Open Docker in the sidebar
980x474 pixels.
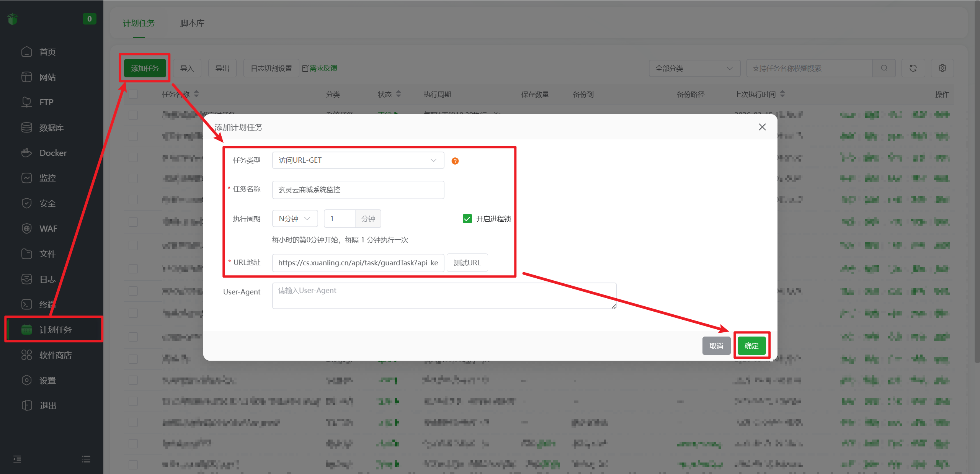[53, 153]
